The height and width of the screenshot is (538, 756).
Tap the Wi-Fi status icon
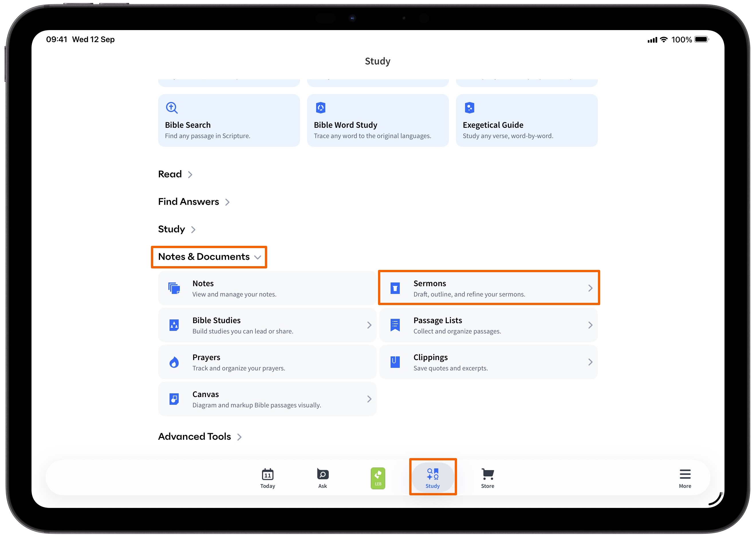click(663, 40)
